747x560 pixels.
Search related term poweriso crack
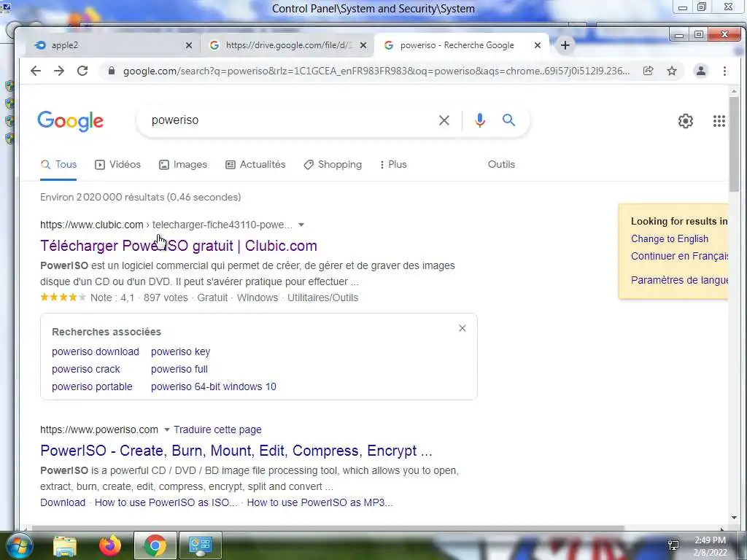(x=86, y=369)
